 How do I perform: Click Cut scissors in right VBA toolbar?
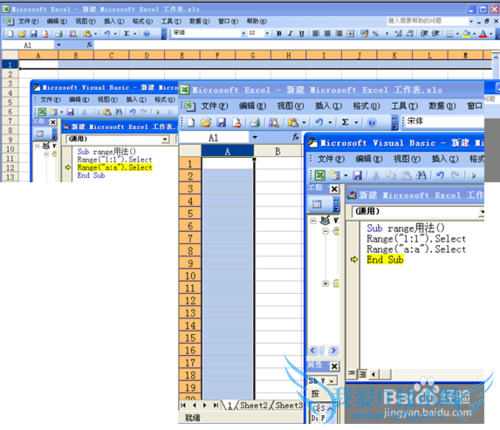[x=376, y=175]
